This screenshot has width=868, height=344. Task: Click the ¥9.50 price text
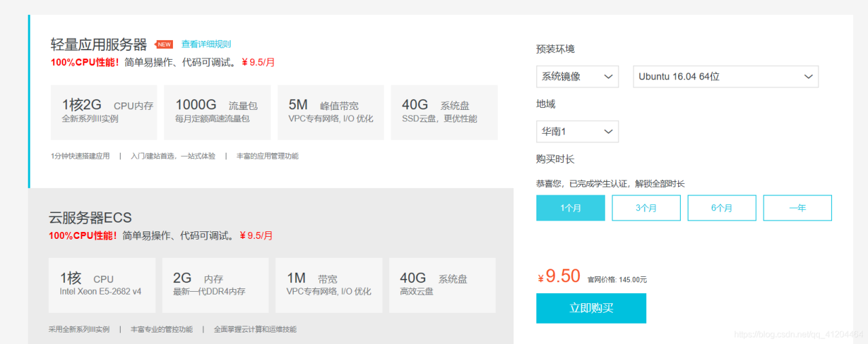click(560, 277)
